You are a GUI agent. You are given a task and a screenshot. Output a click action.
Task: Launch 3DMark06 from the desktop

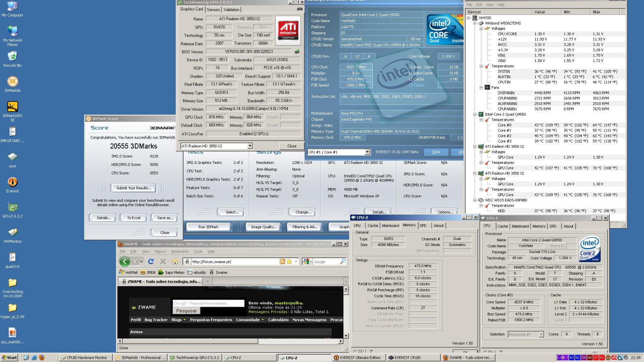(x=12, y=84)
